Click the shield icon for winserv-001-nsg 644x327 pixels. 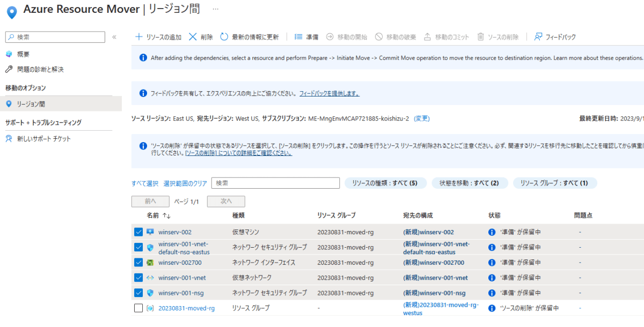point(150,293)
